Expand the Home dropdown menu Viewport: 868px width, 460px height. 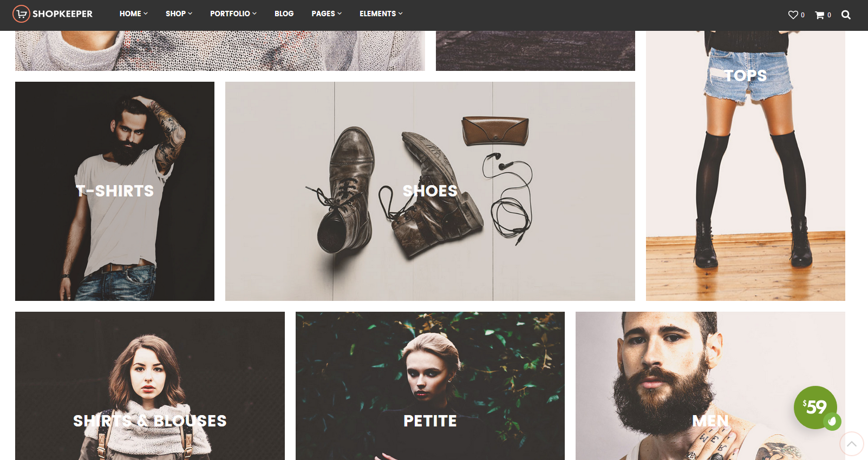pyautogui.click(x=134, y=14)
